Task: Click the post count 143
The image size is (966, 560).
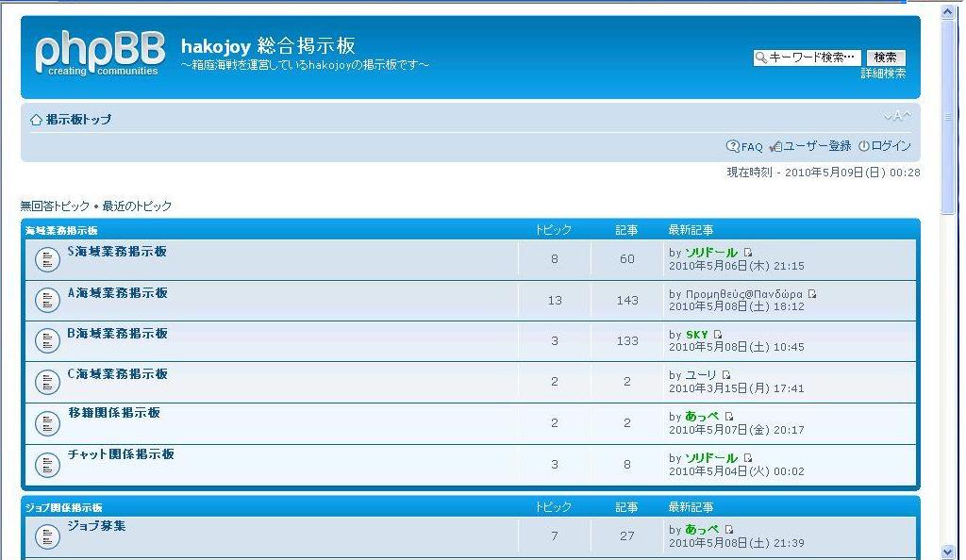Action: tap(627, 301)
